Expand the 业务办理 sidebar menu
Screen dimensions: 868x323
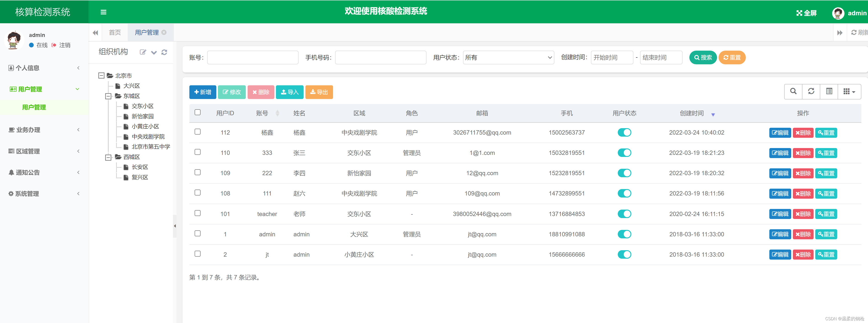click(x=44, y=130)
